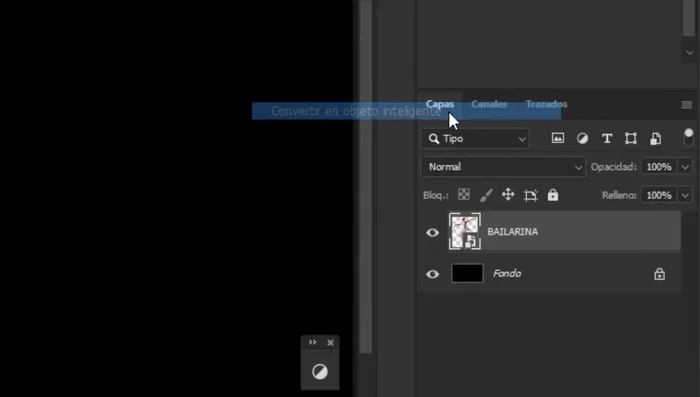The width and height of the screenshot is (700, 397).
Task: Click the lock icon on Fondo layer
Action: click(x=659, y=274)
